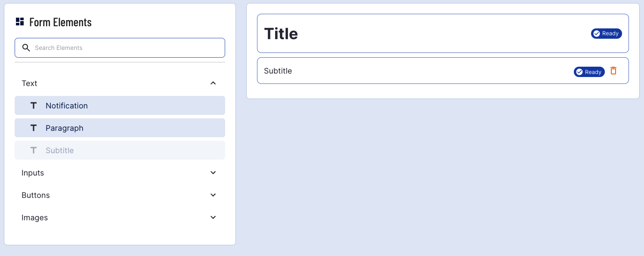Click the checkmark icon in Subtitle's Ready badge
Image resolution: width=644 pixels, height=256 pixels.
[x=579, y=72]
